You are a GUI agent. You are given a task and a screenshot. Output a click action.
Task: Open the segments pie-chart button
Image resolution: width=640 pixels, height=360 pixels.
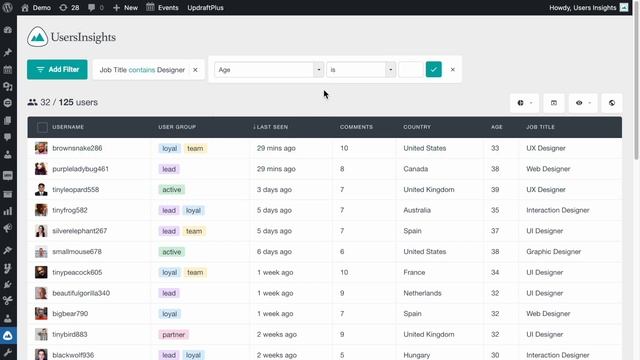[524, 103]
